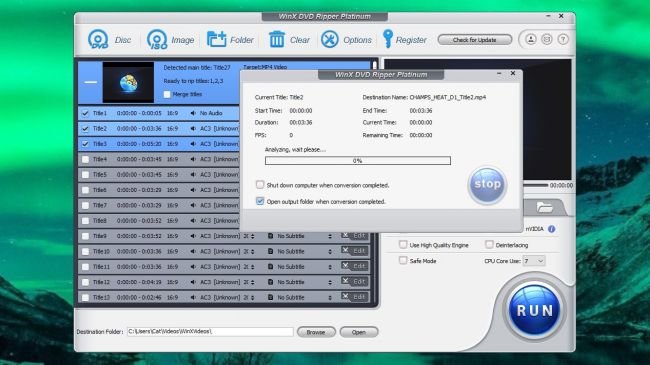Click the preview playback seek bar
Image resolution: width=650 pixels, height=365 pixels.
[x=536, y=185]
